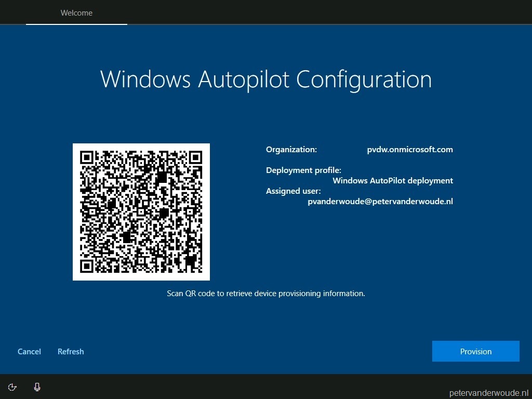This screenshot has width=532, height=399.
Task: Click the Windows AutoPilot deployment profile name
Action: tap(392, 180)
